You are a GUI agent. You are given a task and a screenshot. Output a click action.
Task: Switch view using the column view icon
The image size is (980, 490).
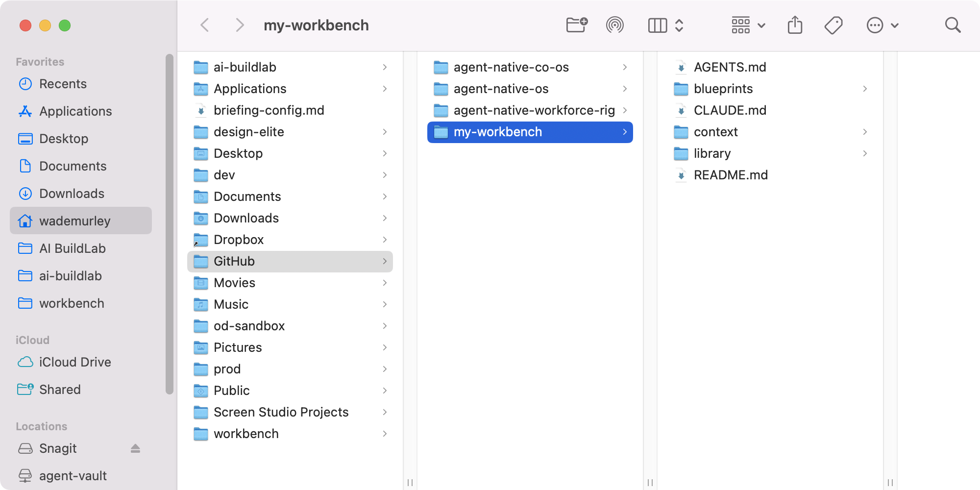(x=657, y=25)
